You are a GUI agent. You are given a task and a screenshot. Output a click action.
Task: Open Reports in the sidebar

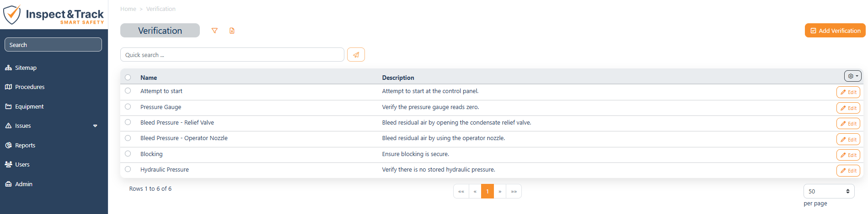point(25,145)
